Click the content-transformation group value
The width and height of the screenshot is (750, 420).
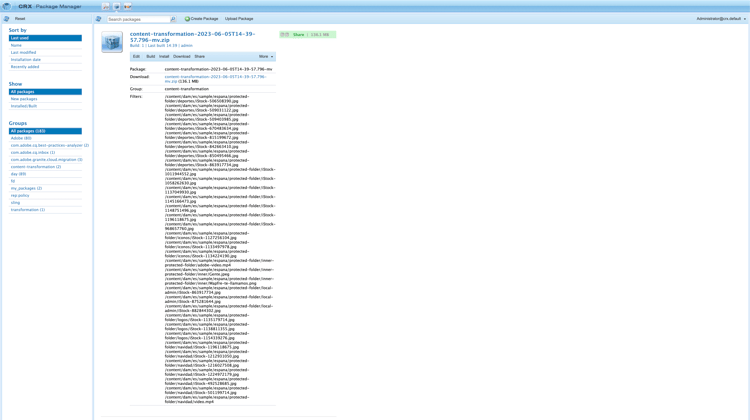[187, 88]
